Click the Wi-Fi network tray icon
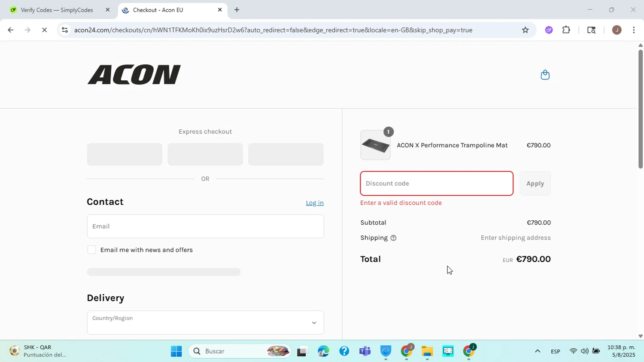The width and height of the screenshot is (644, 362). point(573,351)
